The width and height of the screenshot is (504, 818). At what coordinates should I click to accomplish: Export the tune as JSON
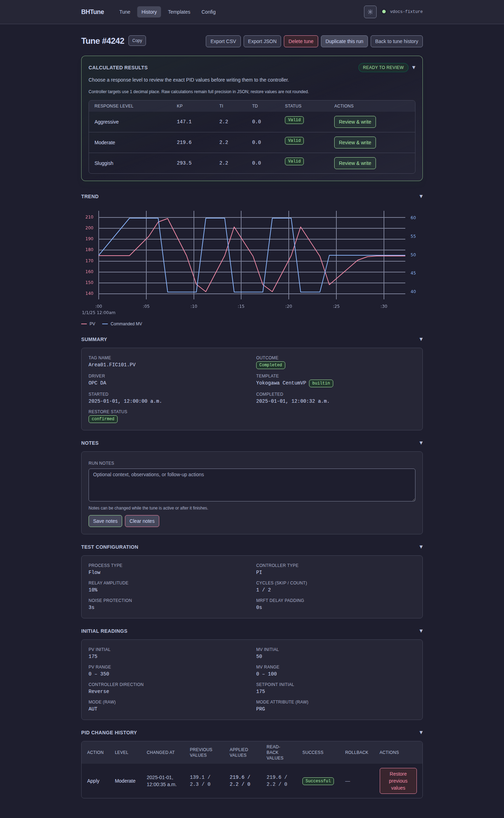pos(262,41)
